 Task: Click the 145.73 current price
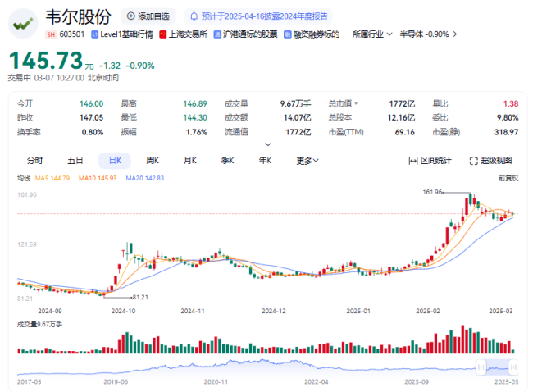pyautogui.click(x=46, y=60)
